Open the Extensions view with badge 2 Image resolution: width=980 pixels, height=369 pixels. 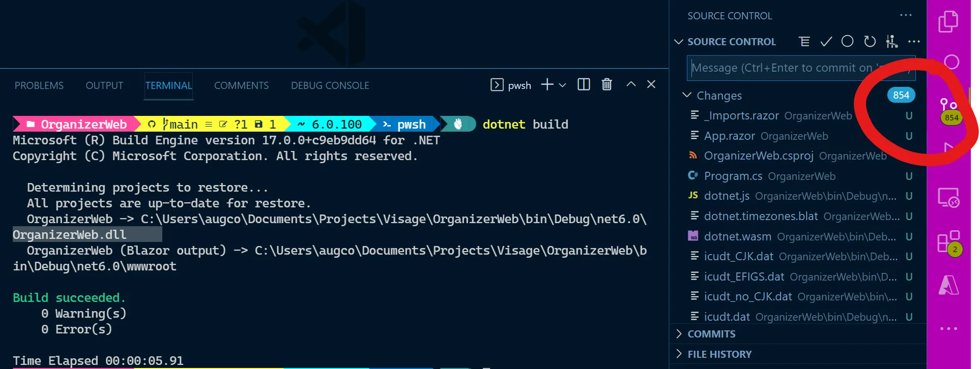click(948, 242)
